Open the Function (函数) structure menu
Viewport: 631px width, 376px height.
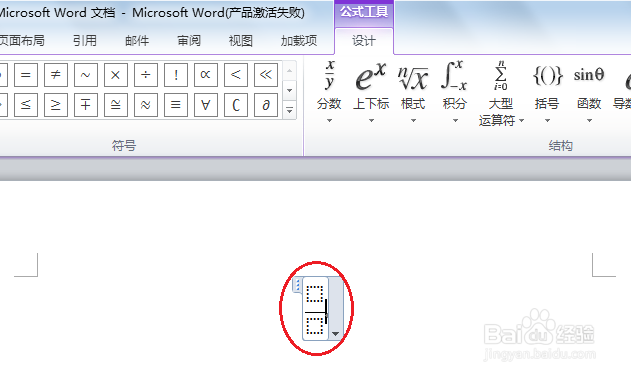pos(589,92)
